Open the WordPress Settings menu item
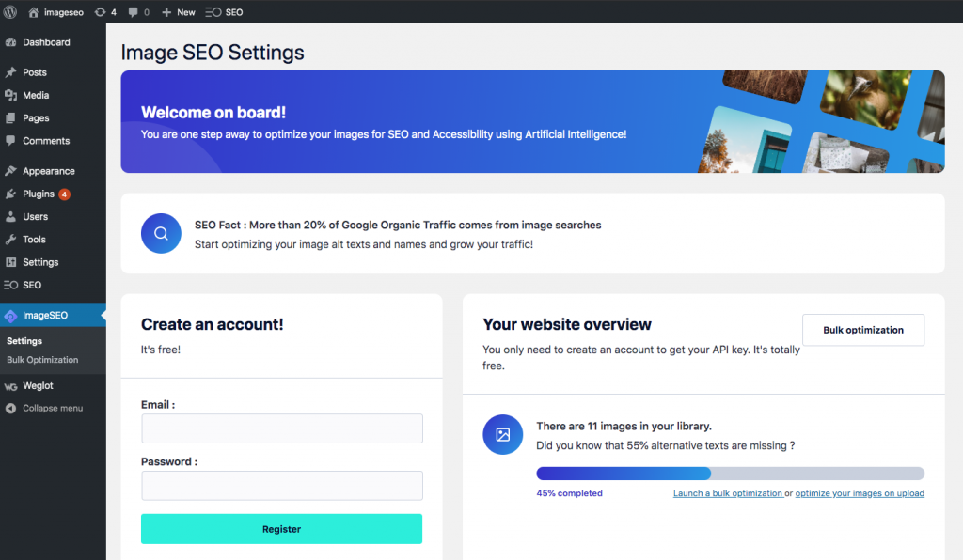963x560 pixels. [40, 262]
